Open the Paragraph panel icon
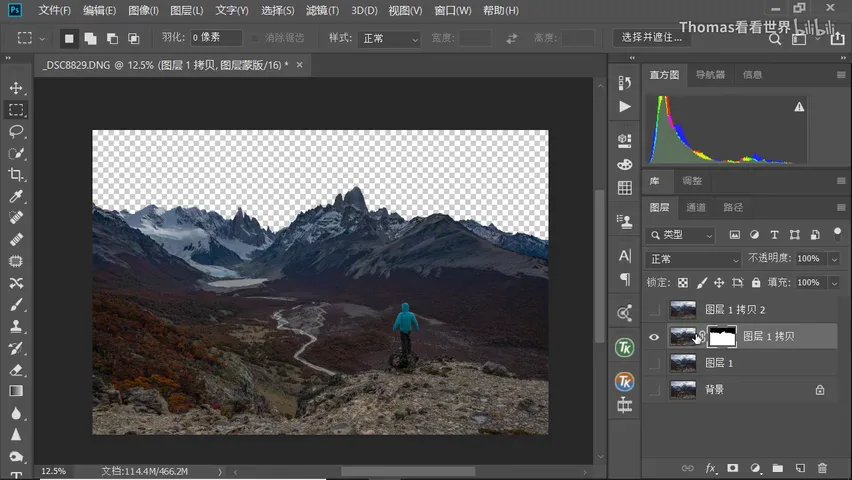The image size is (852, 480). [625, 279]
